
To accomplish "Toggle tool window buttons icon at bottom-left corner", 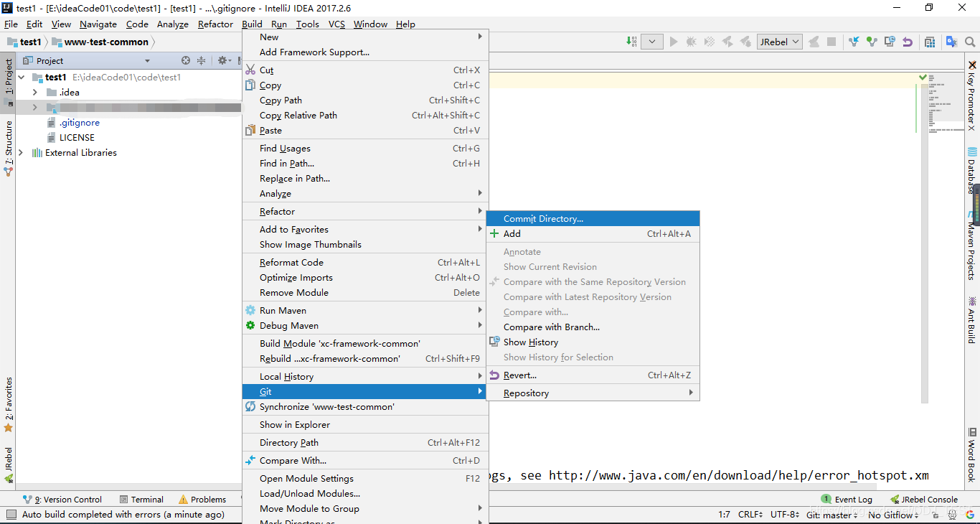I will click(10, 515).
